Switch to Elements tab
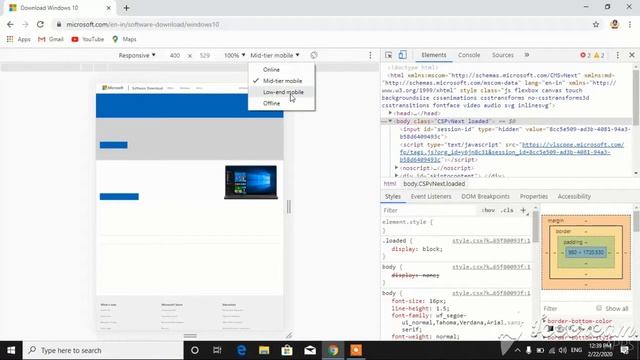The width and height of the screenshot is (640, 360). pos(434,55)
